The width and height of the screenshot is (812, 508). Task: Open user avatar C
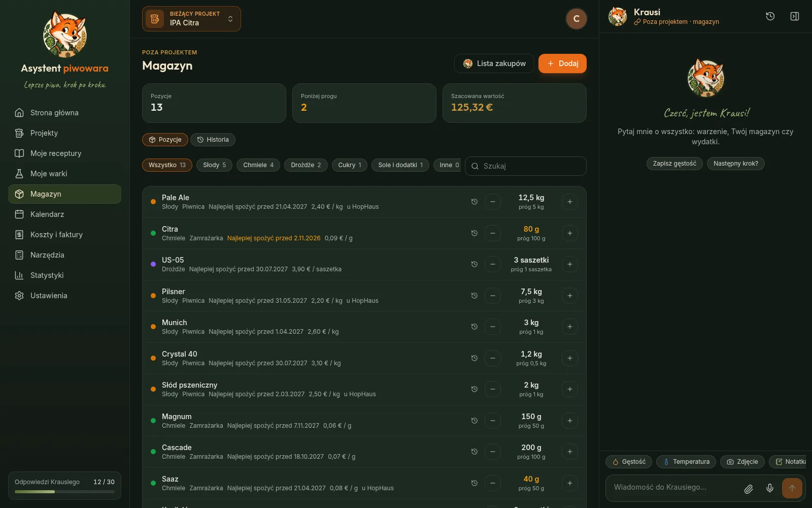click(x=576, y=19)
